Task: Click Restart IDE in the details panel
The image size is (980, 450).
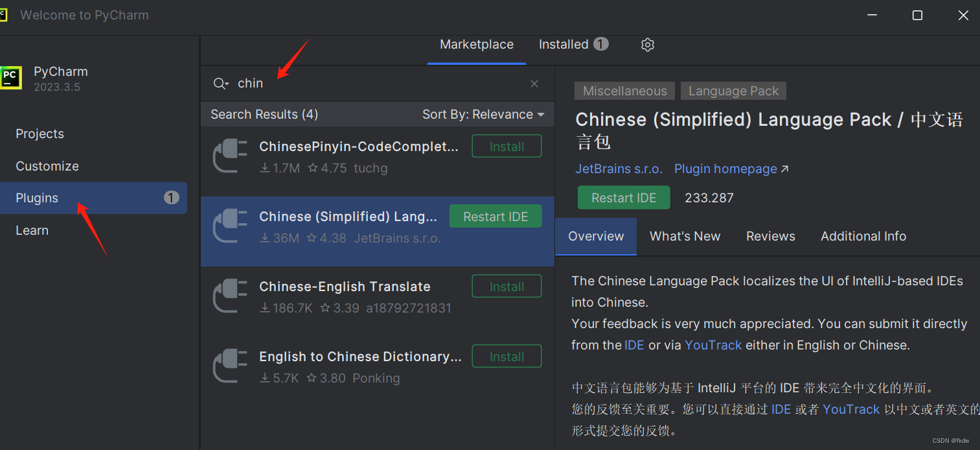Action: [624, 198]
